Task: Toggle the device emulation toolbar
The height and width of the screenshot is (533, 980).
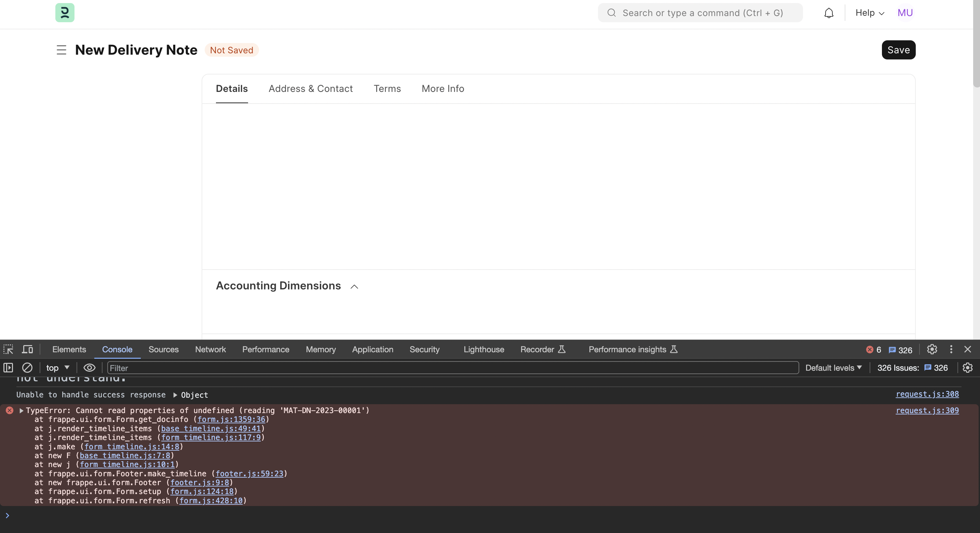Action: click(27, 349)
